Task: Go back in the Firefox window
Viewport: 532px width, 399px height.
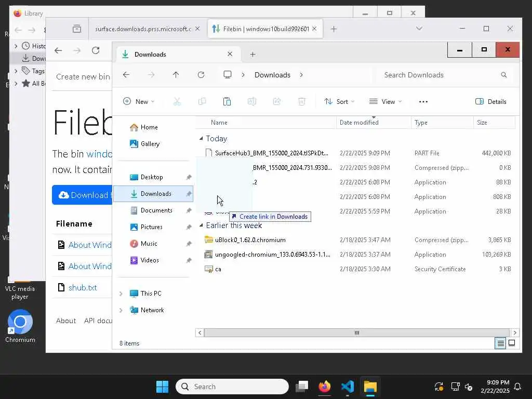Action: [x=58, y=50]
